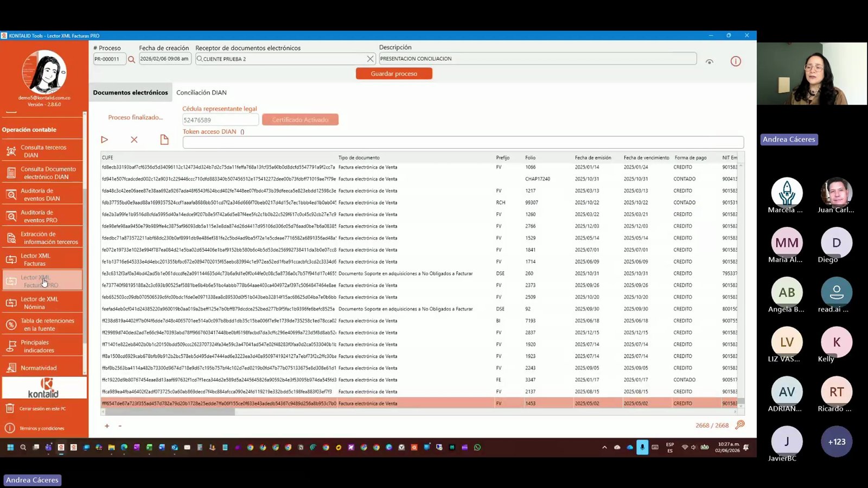This screenshot has width=868, height=488.
Task: Switch to Conciliación DIAN tab
Action: (x=201, y=92)
